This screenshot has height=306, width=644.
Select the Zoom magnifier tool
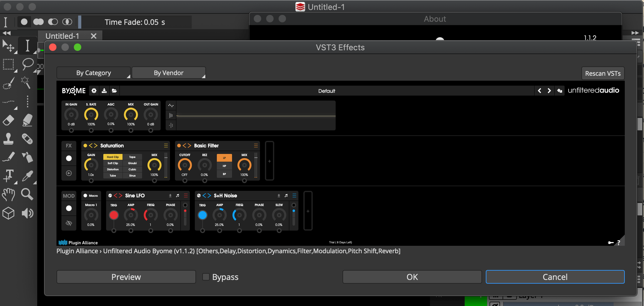pyautogui.click(x=27, y=194)
